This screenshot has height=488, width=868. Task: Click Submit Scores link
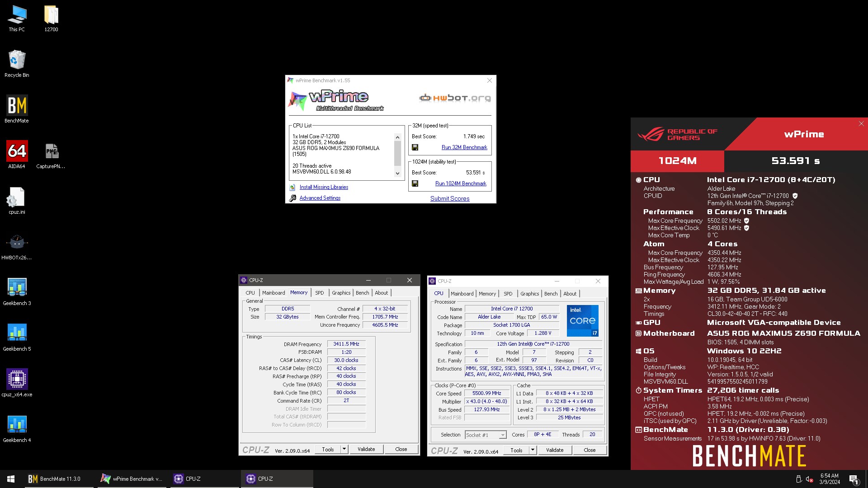click(450, 198)
